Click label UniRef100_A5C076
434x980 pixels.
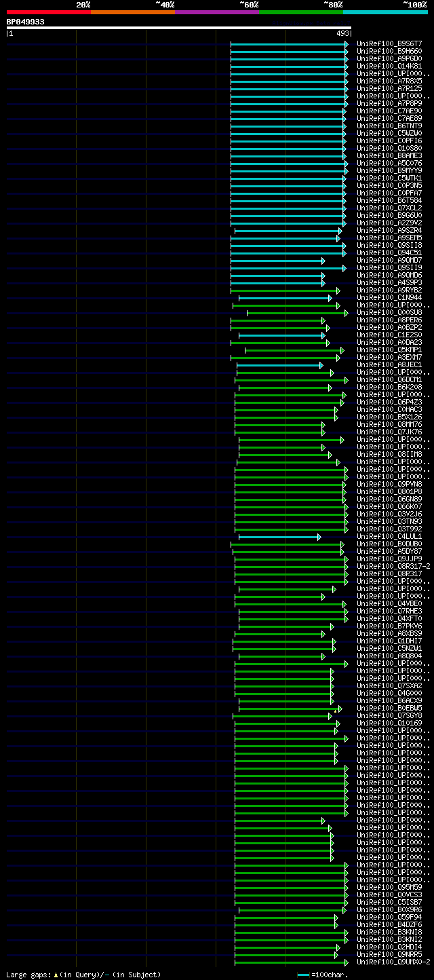pyautogui.click(x=389, y=163)
